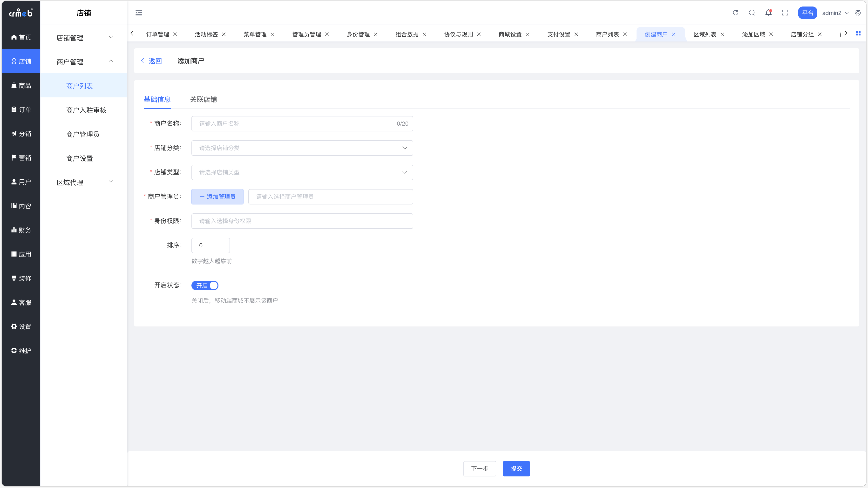
Task: Click the 添加管理员 button
Action: (x=217, y=197)
